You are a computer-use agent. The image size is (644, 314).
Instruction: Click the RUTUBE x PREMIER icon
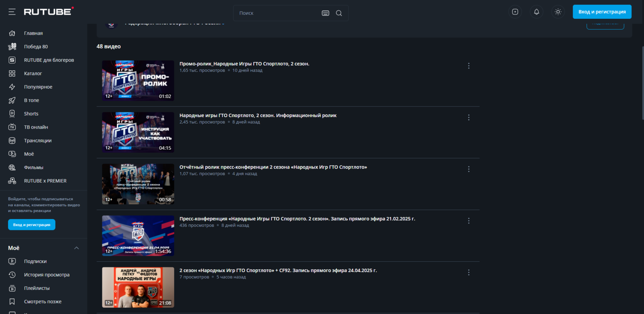click(x=12, y=181)
